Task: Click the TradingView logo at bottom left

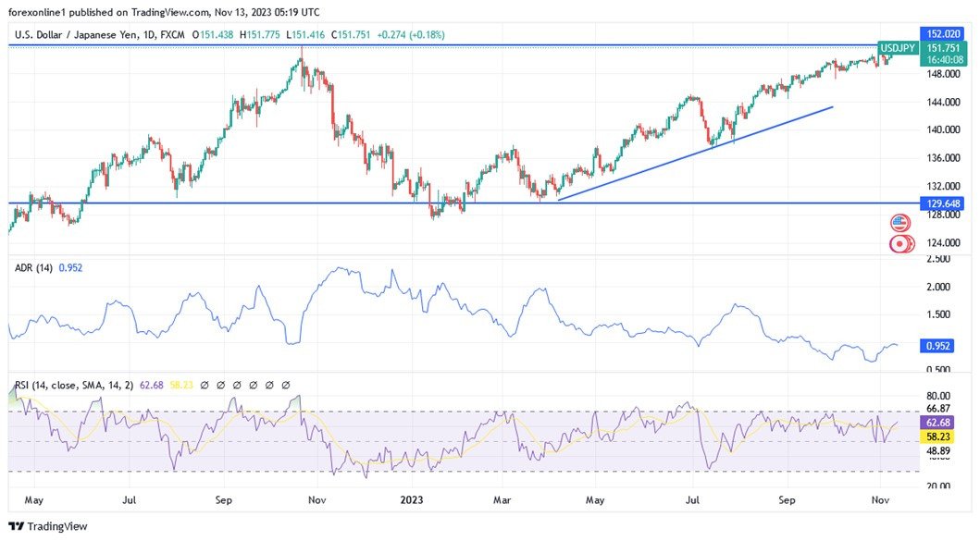Action: (x=16, y=525)
